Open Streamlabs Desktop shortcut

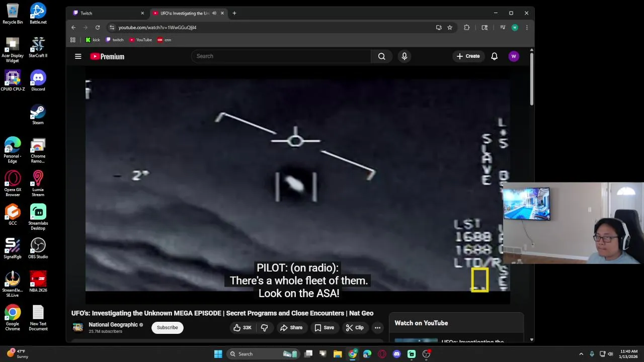pyautogui.click(x=38, y=217)
